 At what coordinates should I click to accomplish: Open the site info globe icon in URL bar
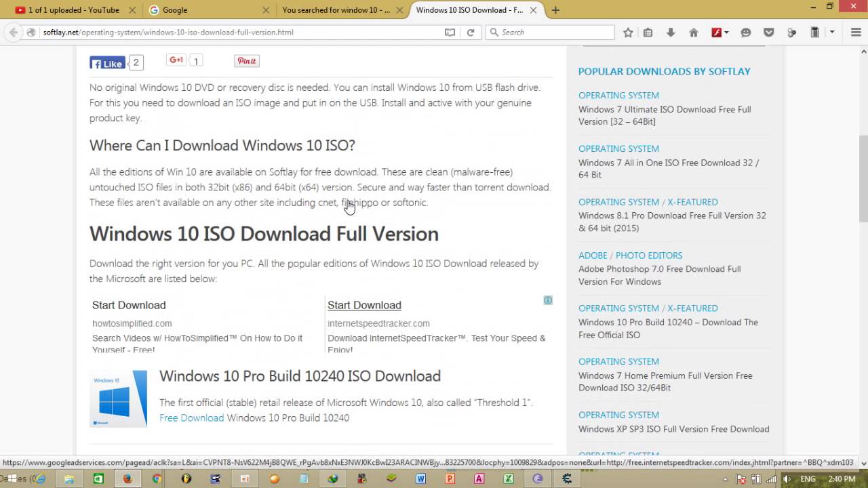pos(31,32)
